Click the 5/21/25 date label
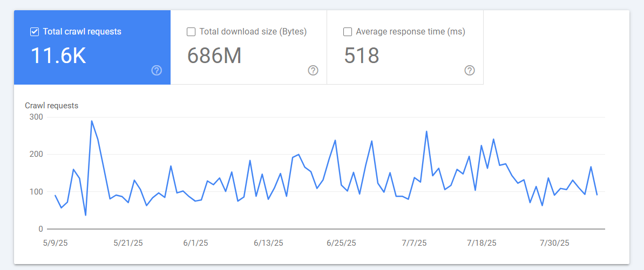 pos(128,243)
